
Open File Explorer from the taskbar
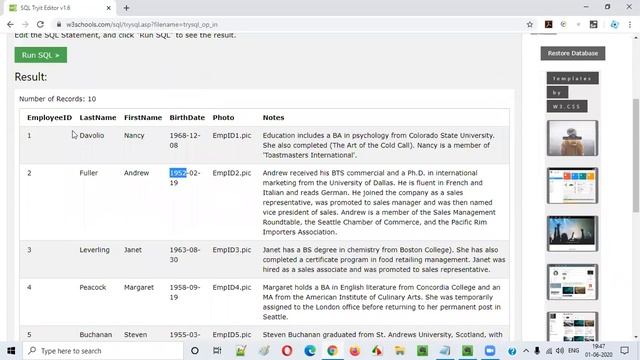[400, 351]
